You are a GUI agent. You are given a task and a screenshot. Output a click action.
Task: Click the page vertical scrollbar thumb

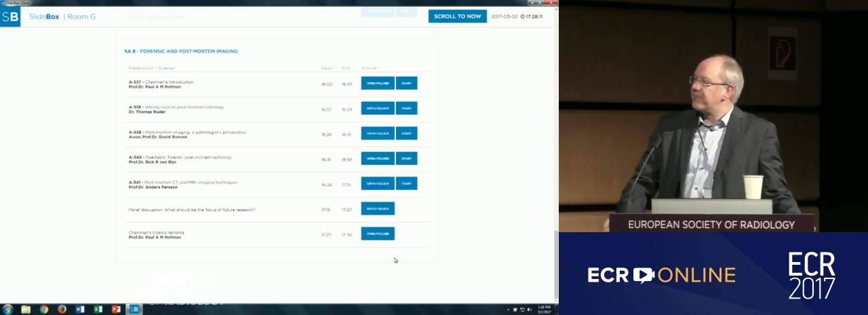tap(556, 265)
